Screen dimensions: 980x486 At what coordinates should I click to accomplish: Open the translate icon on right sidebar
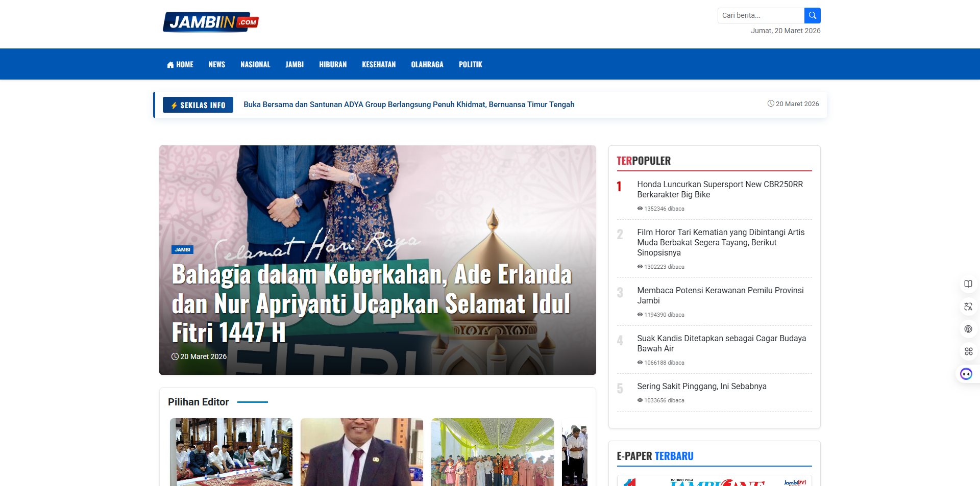[968, 306]
